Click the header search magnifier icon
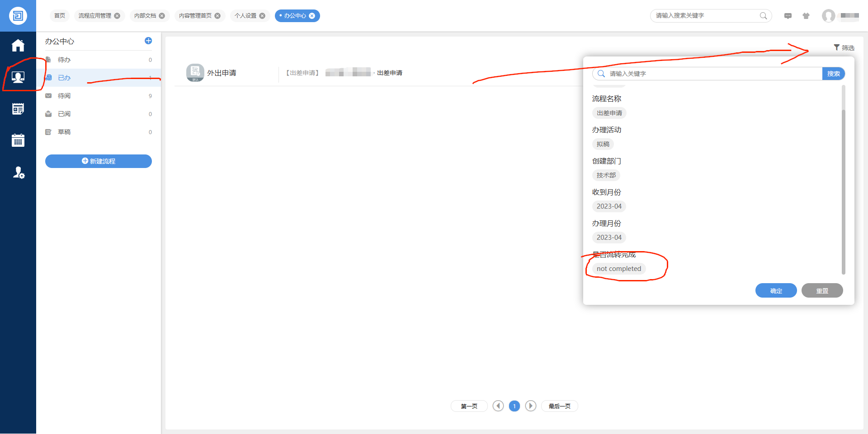 point(764,16)
